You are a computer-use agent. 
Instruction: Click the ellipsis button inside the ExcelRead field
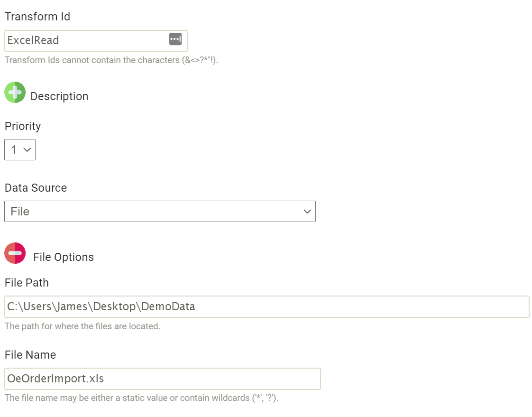[175, 40]
